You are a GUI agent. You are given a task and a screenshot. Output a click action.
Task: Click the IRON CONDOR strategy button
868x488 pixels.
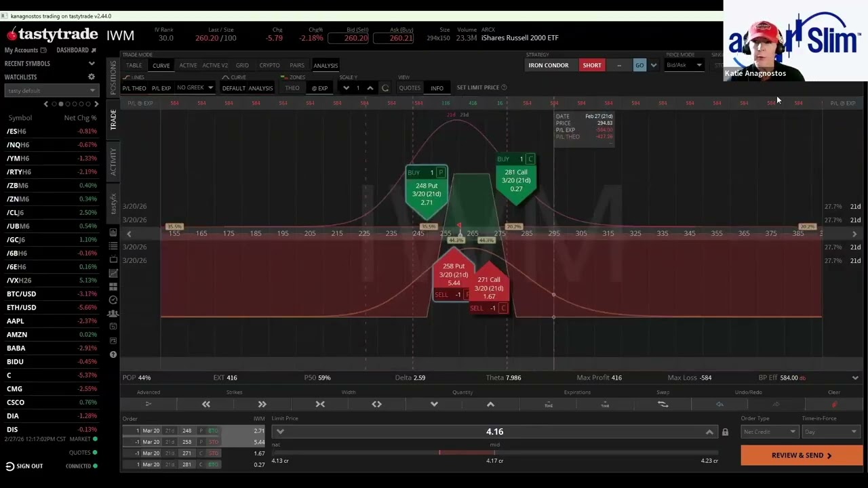click(x=549, y=65)
